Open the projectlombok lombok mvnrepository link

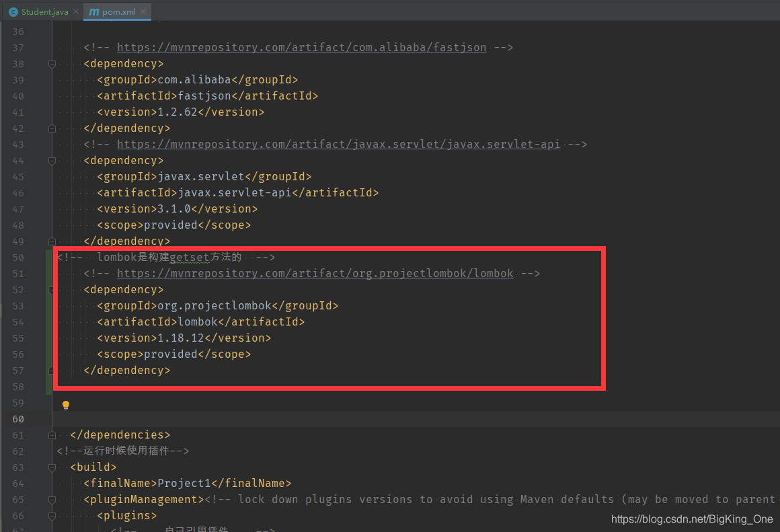[315, 273]
